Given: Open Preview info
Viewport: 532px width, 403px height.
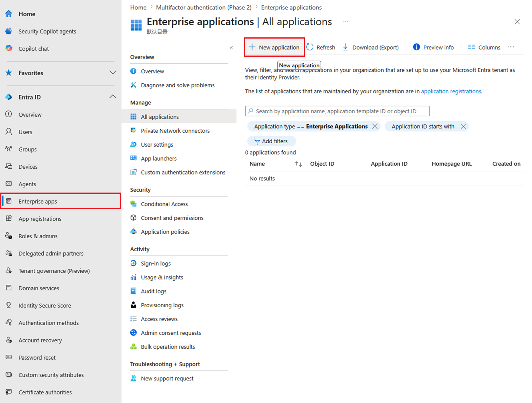Looking at the screenshot, I should coord(433,47).
